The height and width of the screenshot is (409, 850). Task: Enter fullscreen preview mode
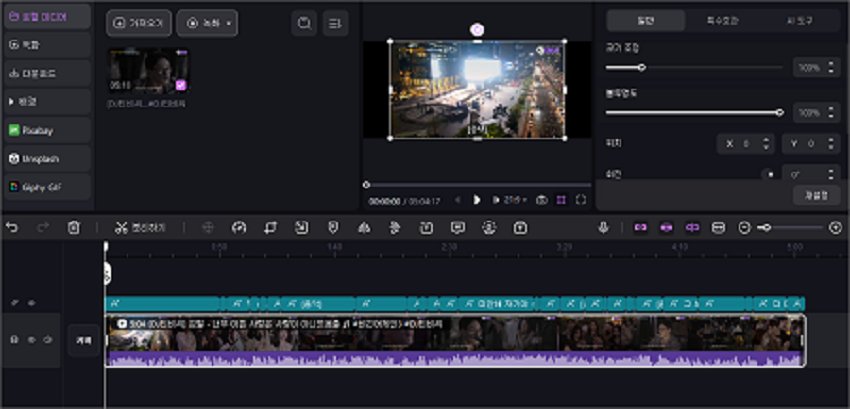[x=581, y=200]
